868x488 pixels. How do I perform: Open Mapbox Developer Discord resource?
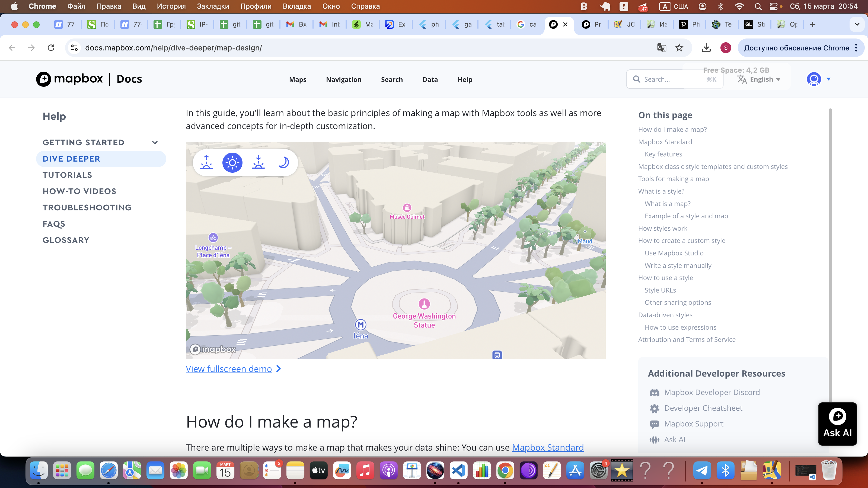pos(705,392)
